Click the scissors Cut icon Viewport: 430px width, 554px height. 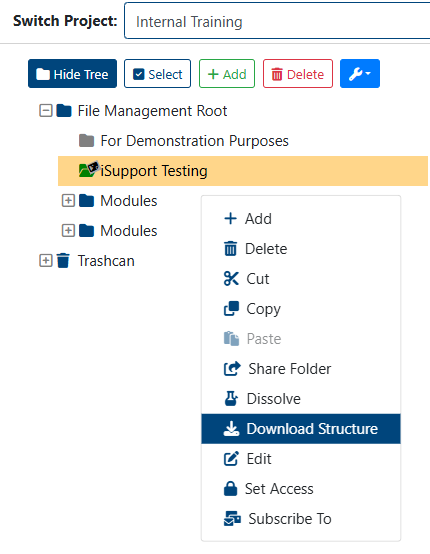tap(231, 278)
